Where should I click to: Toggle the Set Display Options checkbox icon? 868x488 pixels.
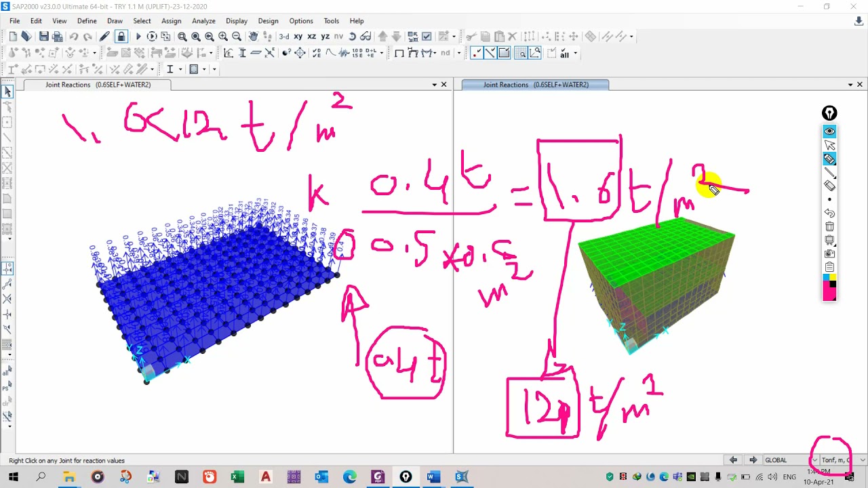tap(427, 36)
